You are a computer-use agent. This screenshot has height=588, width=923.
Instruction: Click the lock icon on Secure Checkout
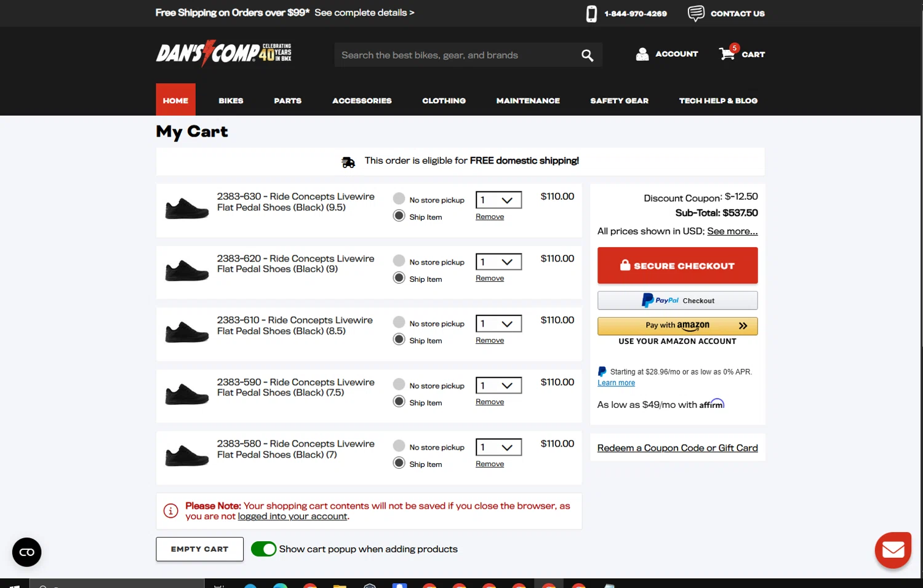pos(625,265)
